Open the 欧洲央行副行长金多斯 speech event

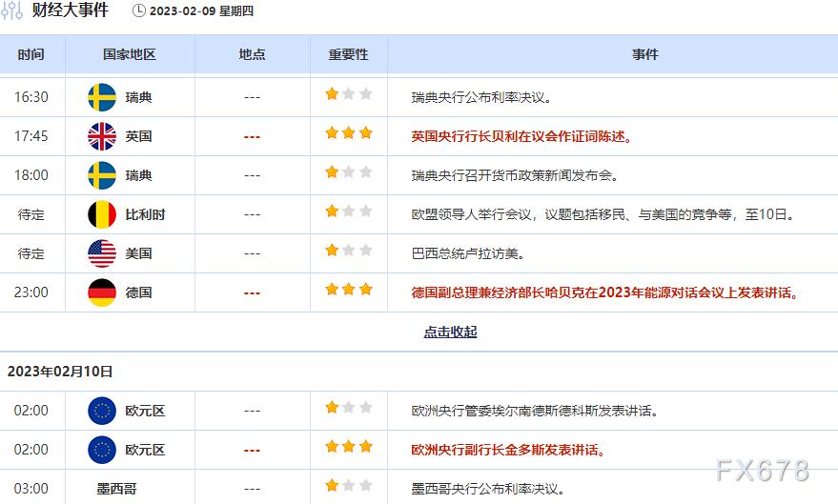[x=508, y=450]
